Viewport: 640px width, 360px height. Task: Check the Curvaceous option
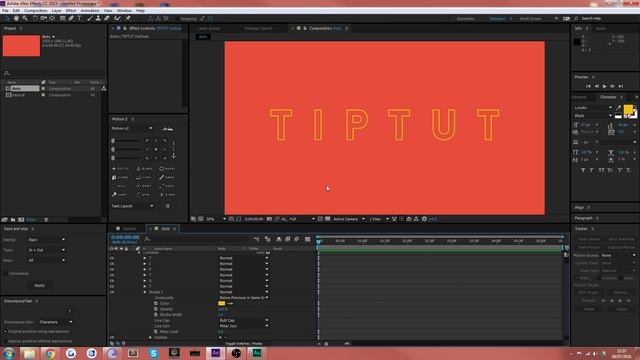(6, 273)
